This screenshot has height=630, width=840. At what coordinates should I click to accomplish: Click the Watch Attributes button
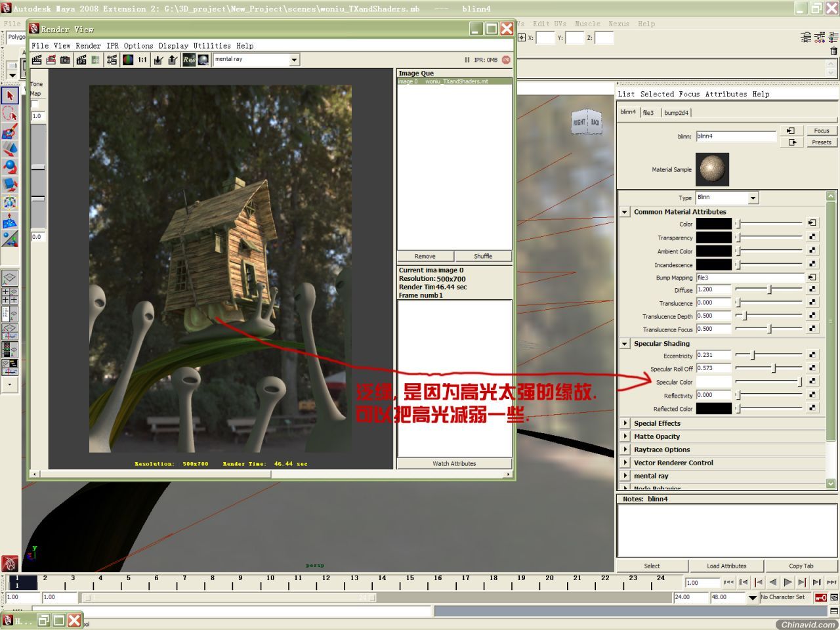pos(454,463)
